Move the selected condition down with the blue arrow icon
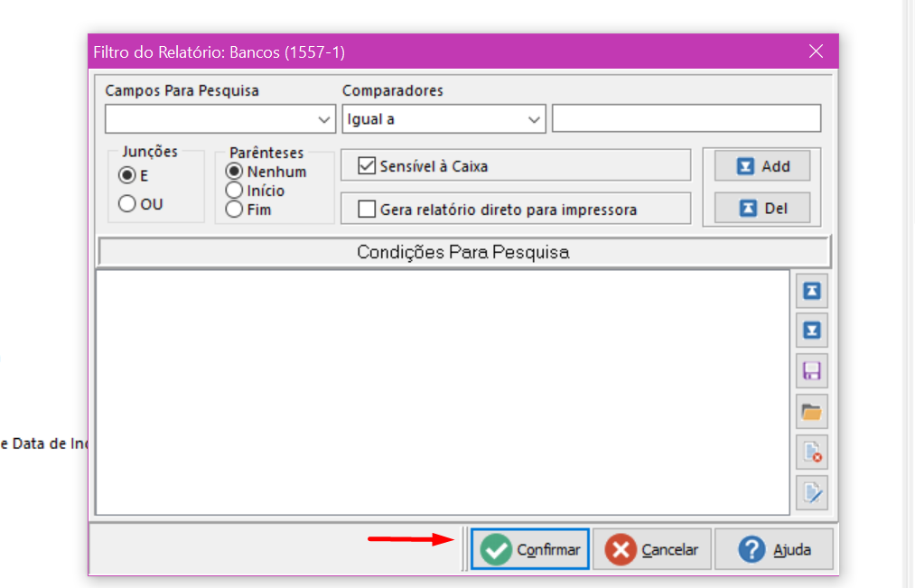The height and width of the screenshot is (588, 915). (x=812, y=331)
